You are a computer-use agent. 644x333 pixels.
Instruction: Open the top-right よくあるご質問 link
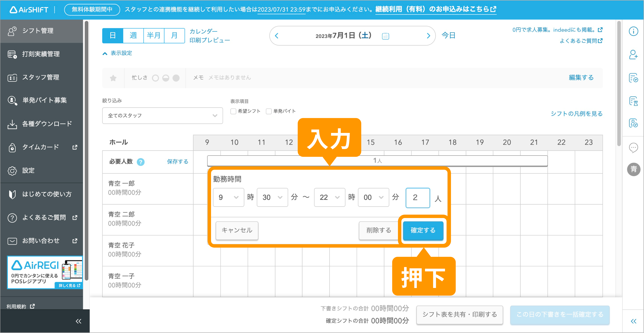click(581, 41)
